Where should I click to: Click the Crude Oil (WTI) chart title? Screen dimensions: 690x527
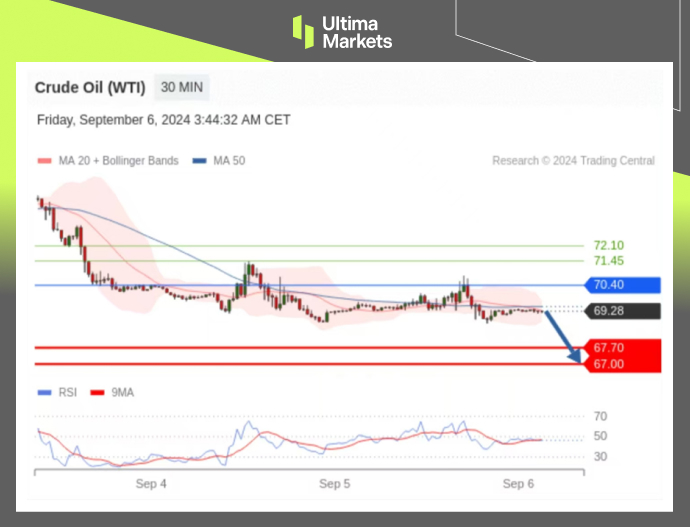click(x=90, y=88)
